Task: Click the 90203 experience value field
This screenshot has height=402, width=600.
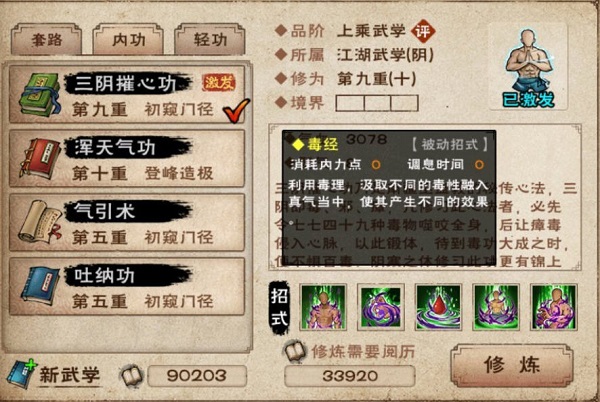Action: point(197,376)
